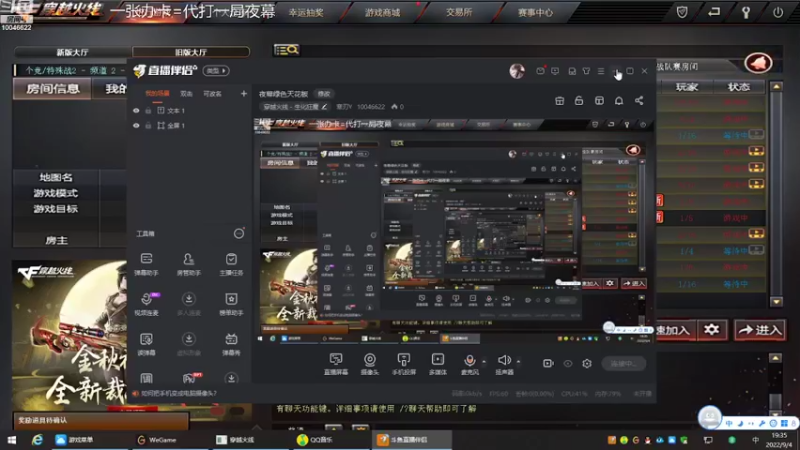Viewport: 800px width, 450px height.
Task: Select the 房间信息 tab in game
Action: point(53,89)
